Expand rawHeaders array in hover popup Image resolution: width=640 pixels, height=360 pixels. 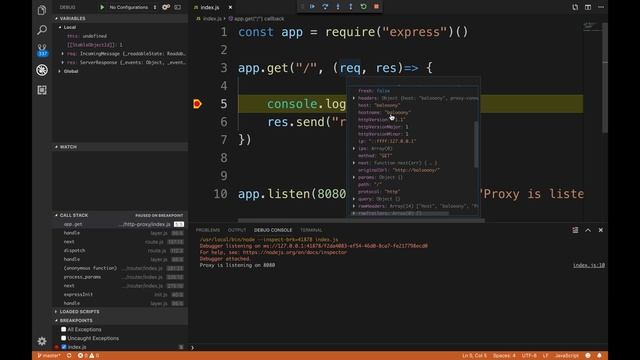point(354,206)
